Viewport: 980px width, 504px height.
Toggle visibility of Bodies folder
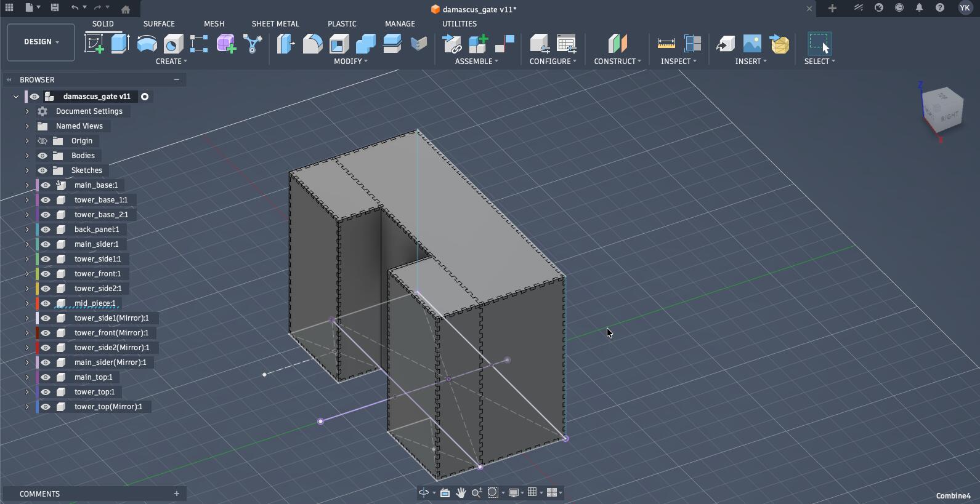(x=43, y=156)
